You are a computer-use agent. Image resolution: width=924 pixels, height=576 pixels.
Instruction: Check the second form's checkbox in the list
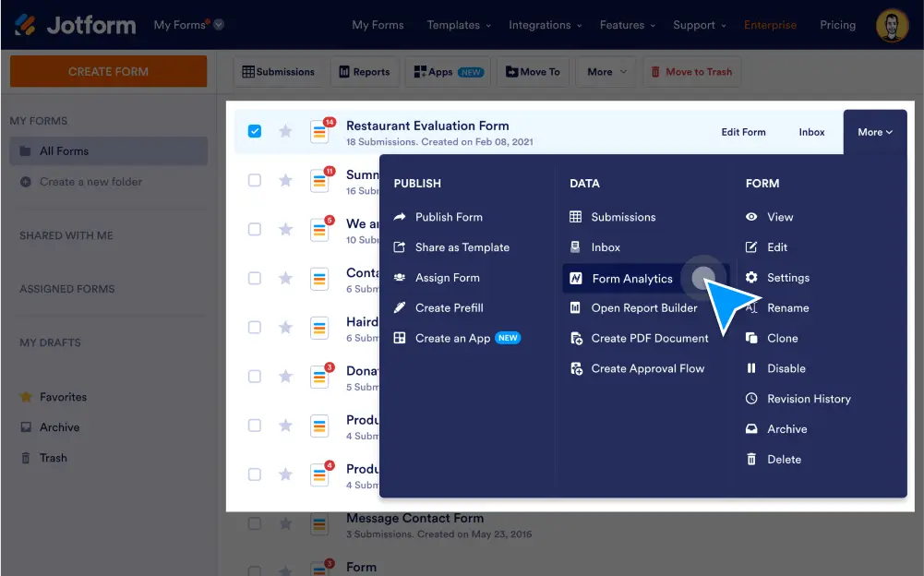coord(255,180)
